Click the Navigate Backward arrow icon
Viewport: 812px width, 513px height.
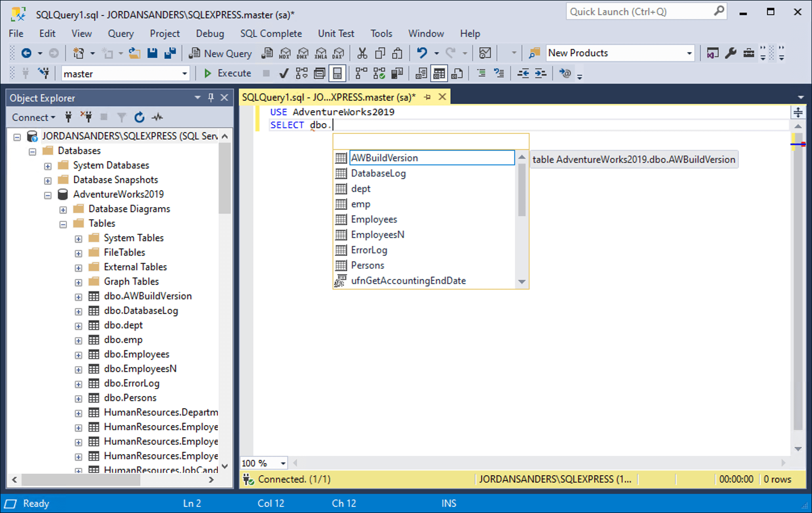click(27, 53)
